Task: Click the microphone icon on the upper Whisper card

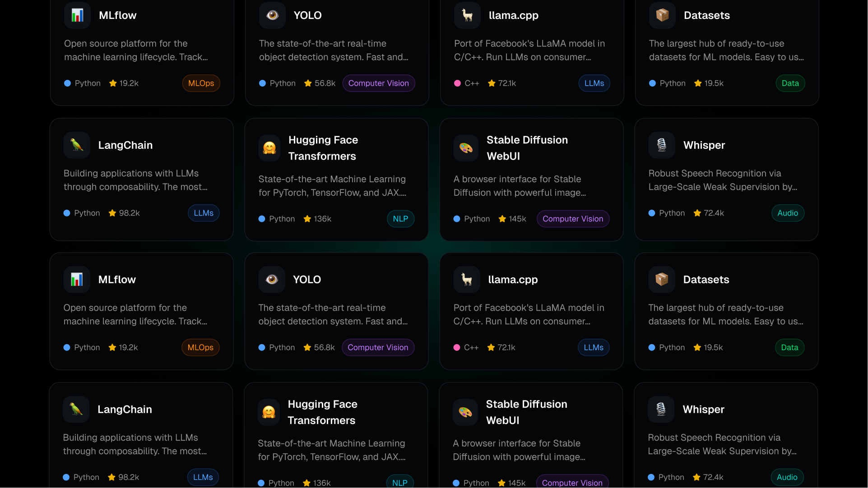Action: [x=662, y=145]
